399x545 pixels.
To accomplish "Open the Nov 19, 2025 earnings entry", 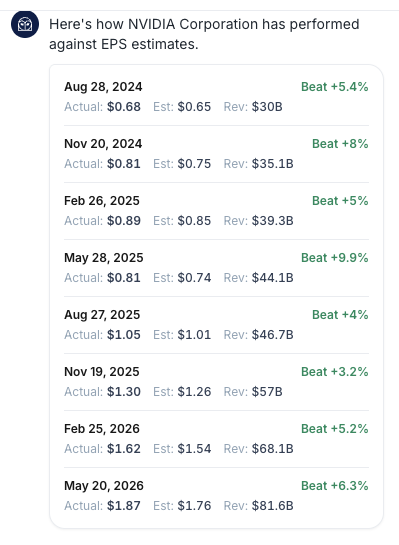I will click(216, 382).
